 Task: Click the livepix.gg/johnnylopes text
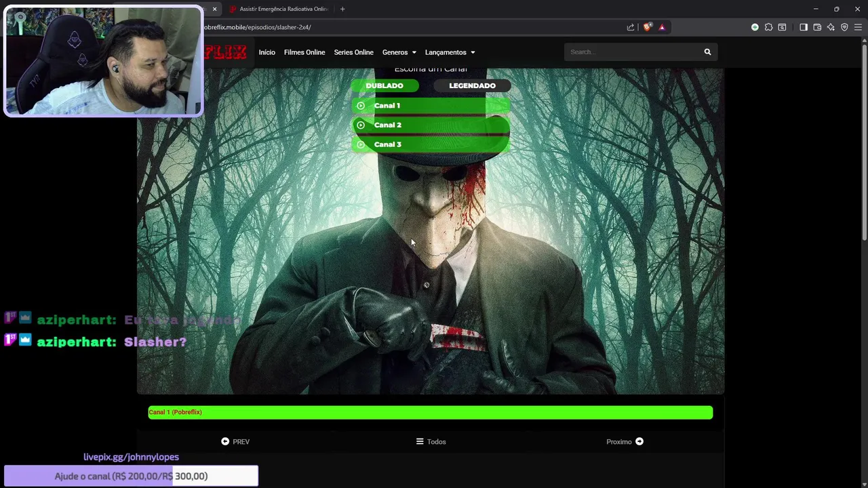click(131, 457)
